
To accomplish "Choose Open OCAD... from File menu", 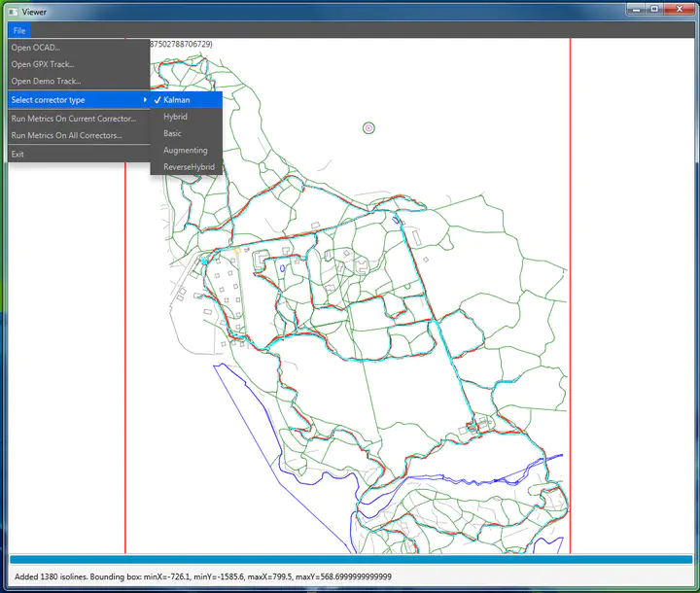I will click(35, 48).
